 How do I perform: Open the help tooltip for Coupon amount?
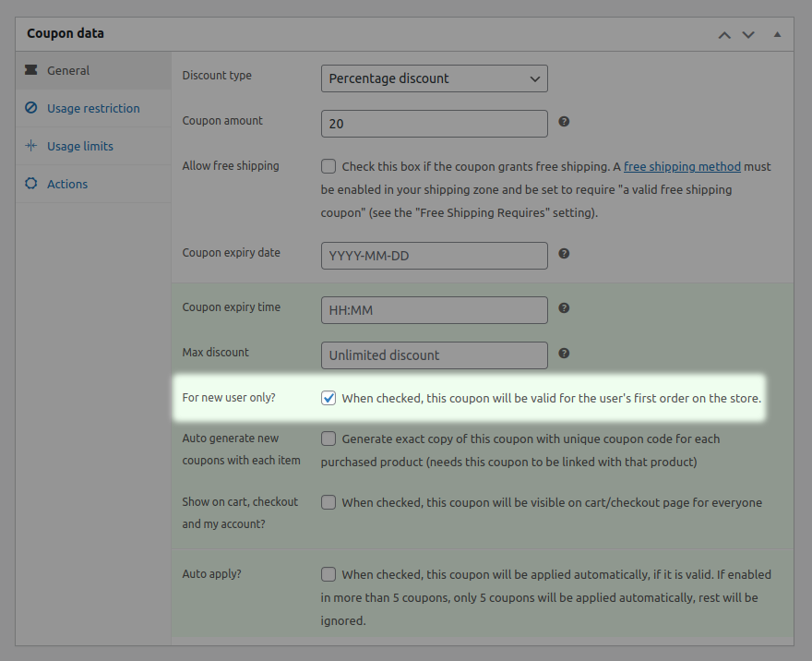pos(564,122)
